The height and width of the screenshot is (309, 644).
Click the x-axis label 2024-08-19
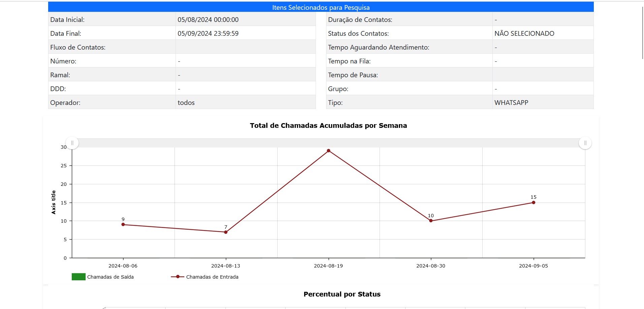328,265
